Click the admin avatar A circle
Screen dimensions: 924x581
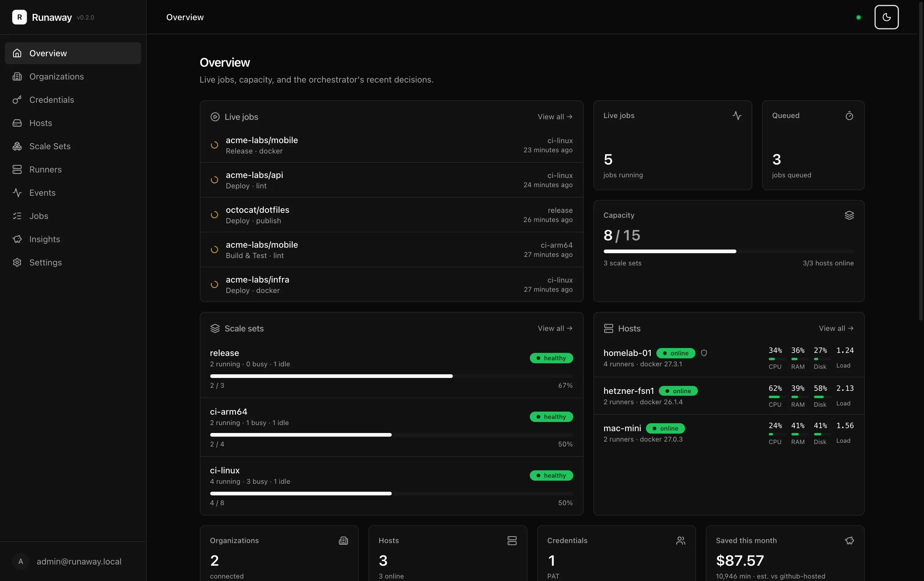tap(21, 561)
